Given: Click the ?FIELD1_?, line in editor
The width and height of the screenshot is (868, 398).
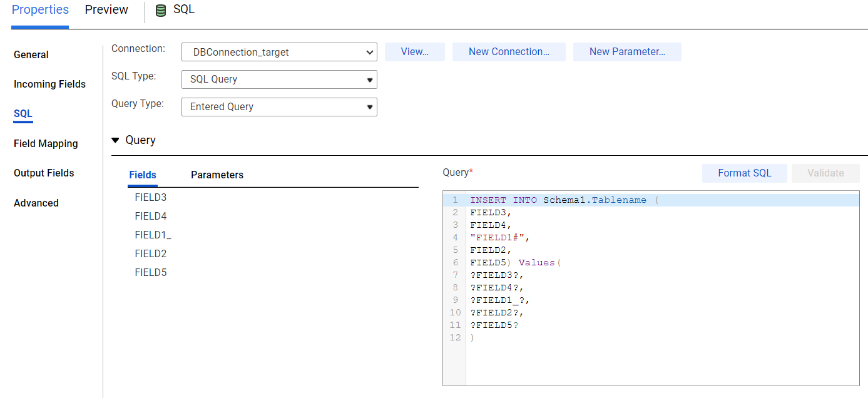Looking at the screenshot, I should point(500,300).
